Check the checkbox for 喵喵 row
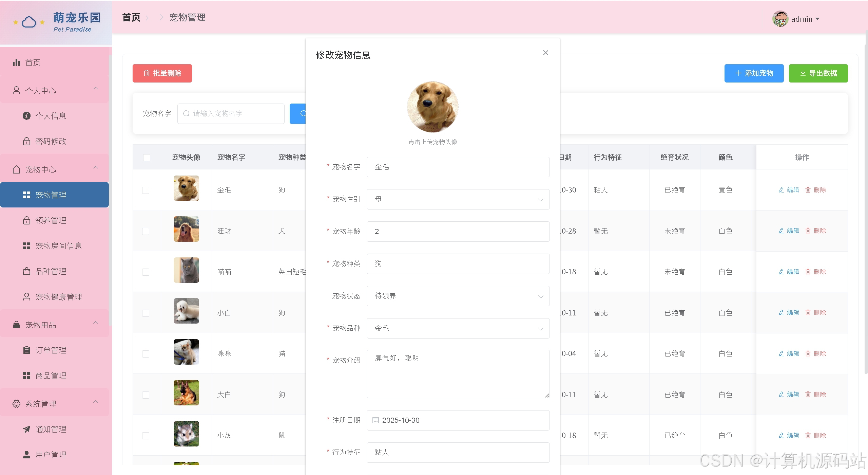 point(146,272)
